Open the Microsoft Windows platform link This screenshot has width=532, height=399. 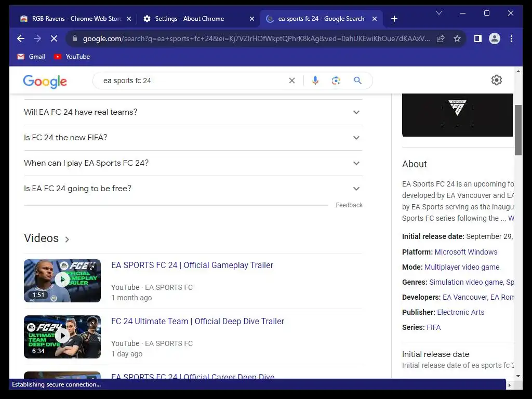tap(466, 252)
